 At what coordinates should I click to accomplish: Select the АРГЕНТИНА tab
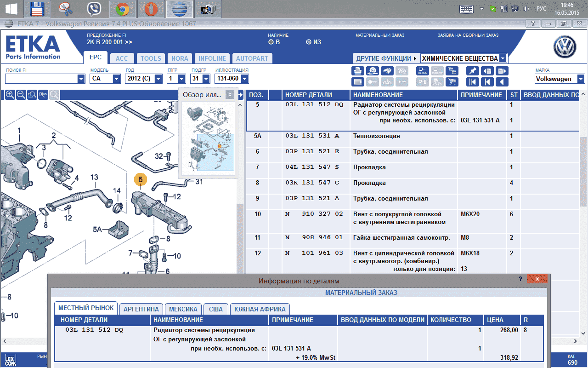pos(141,309)
